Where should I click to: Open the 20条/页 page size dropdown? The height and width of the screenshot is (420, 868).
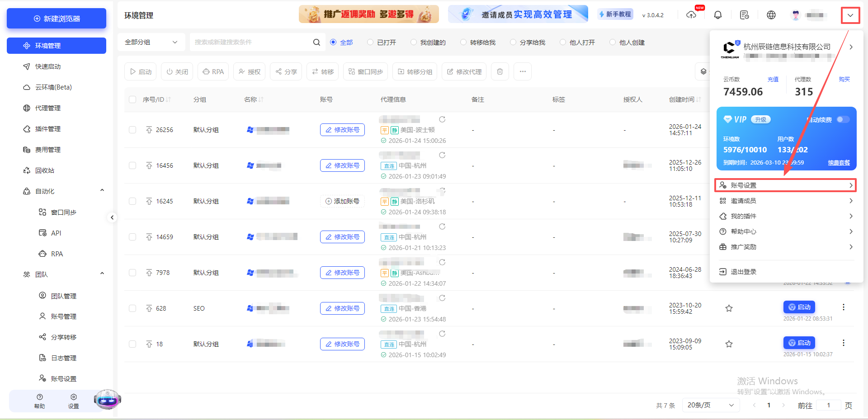click(710, 405)
